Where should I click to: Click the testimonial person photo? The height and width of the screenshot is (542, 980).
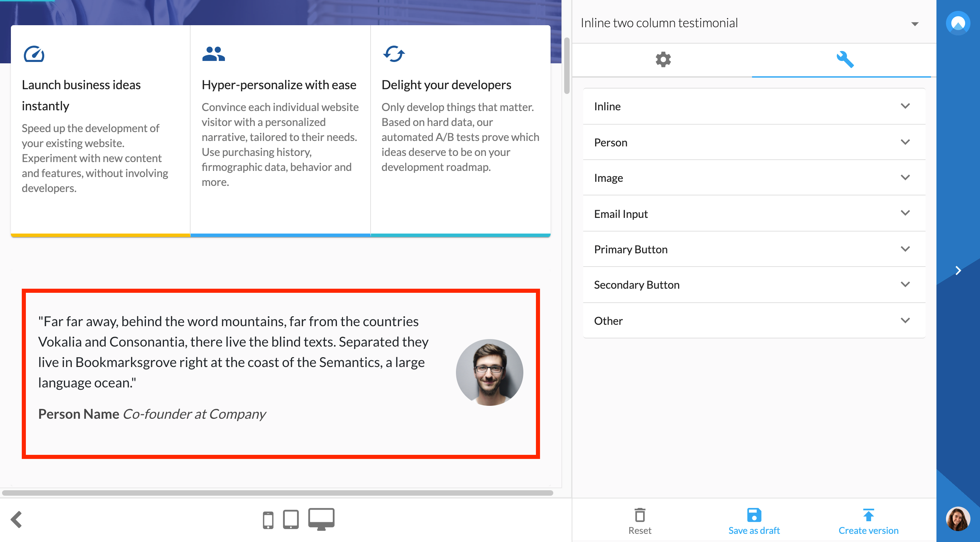pos(489,372)
